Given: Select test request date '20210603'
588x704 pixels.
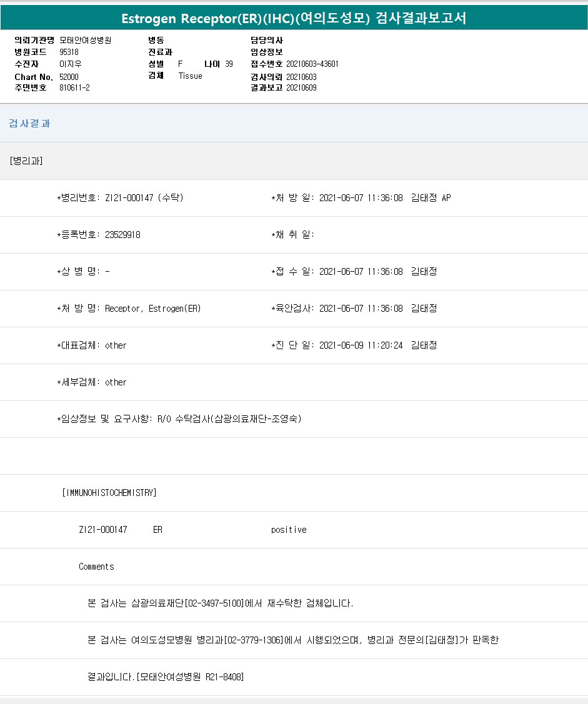Looking at the screenshot, I should 301,77.
